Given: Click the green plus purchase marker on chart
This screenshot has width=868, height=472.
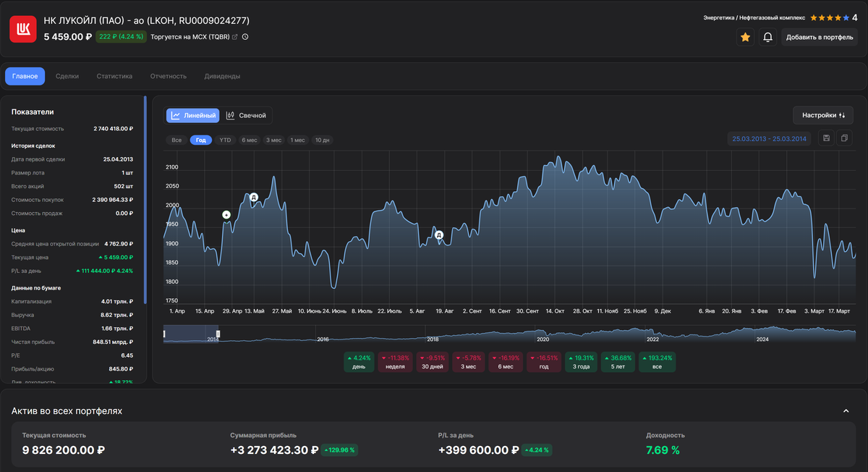Looking at the screenshot, I should tap(226, 215).
